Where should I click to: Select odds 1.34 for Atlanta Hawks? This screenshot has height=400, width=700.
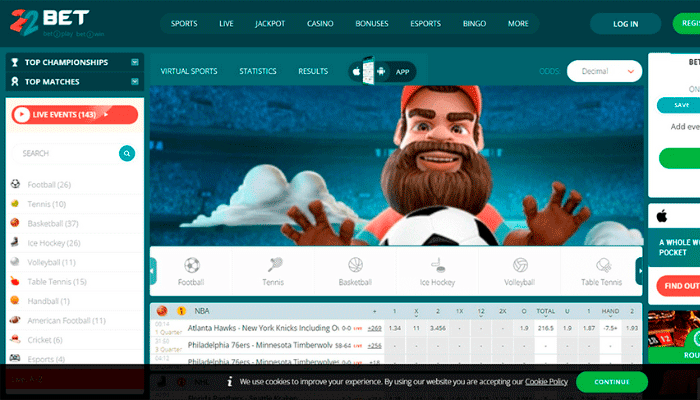click(395, 328)
